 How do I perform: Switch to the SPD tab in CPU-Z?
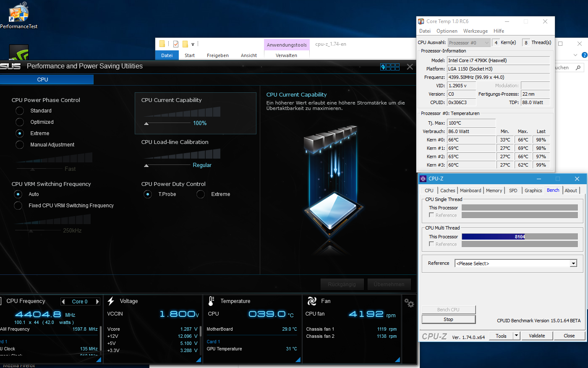pos(513,191)
